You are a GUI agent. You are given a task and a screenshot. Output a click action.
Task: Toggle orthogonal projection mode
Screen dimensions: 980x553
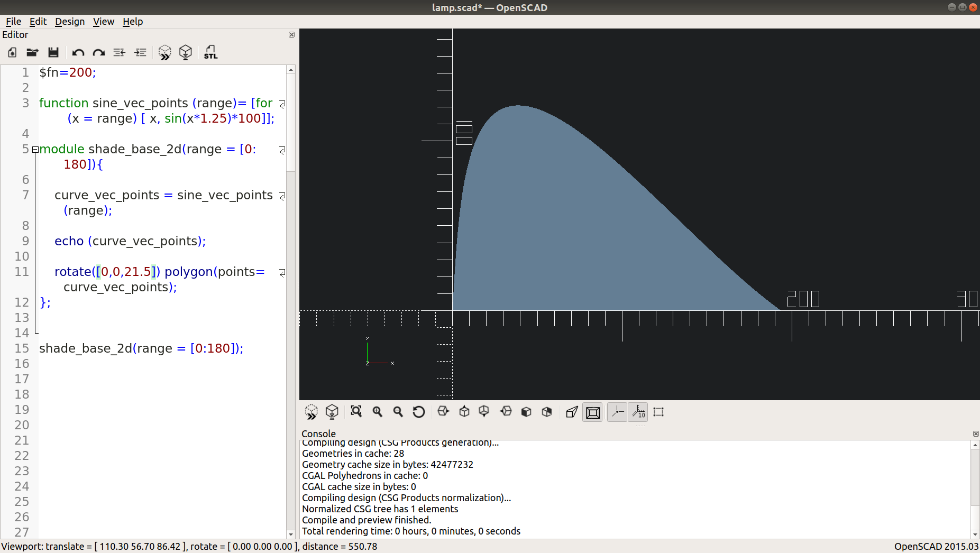[592, 412]
